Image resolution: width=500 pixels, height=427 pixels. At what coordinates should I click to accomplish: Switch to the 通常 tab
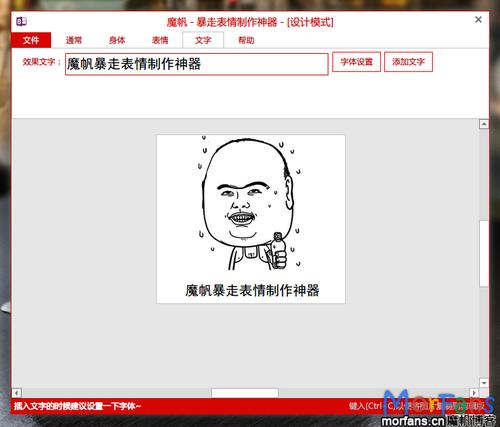point(74,40)
